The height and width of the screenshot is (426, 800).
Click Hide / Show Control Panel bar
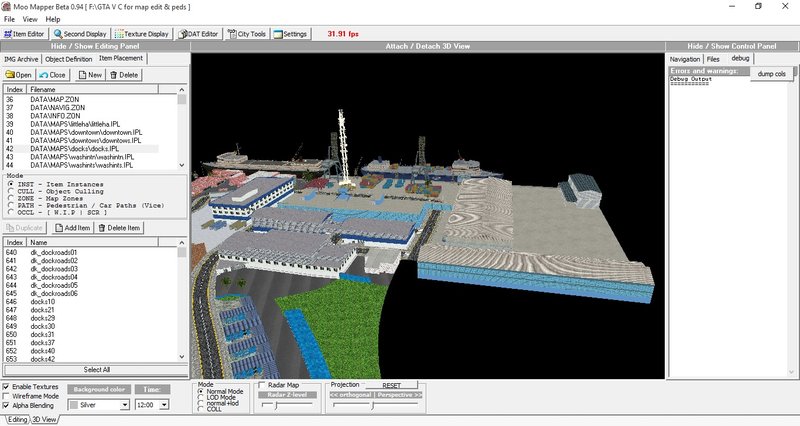pos(732,46)
